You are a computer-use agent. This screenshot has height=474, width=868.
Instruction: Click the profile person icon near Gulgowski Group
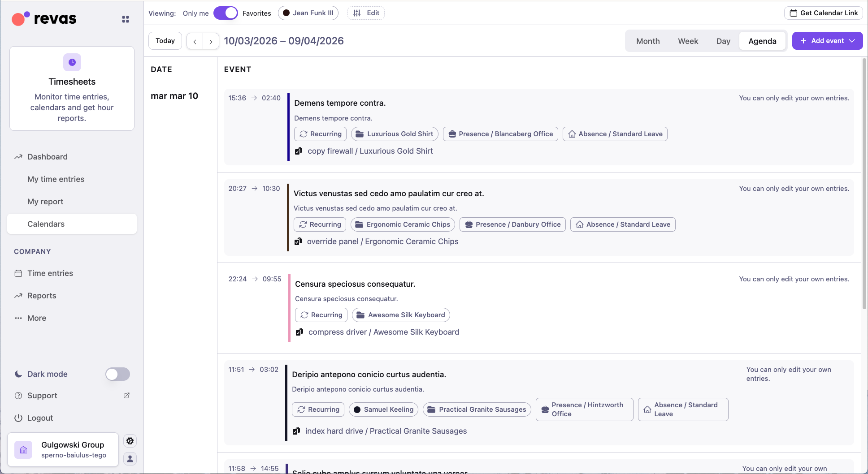(130, 459)
